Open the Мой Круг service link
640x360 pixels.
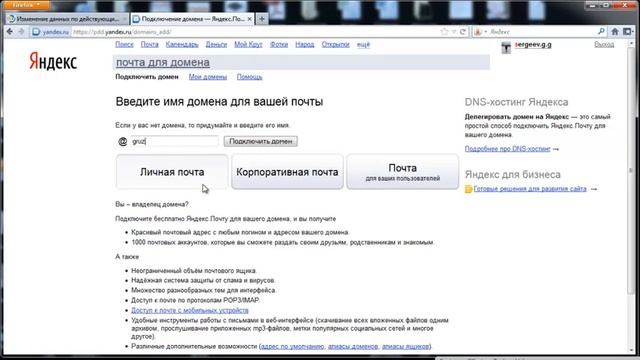[x=248, y=44]
